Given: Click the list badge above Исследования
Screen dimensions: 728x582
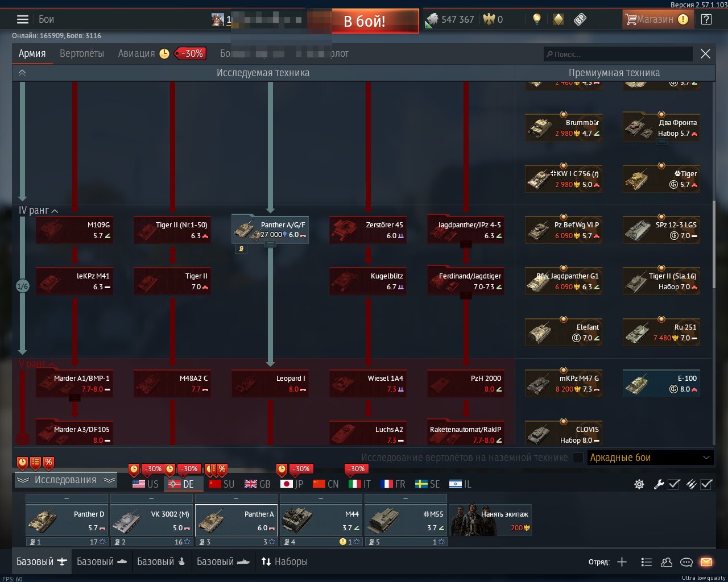Looking at the screenshot, I should coord(35,463).
